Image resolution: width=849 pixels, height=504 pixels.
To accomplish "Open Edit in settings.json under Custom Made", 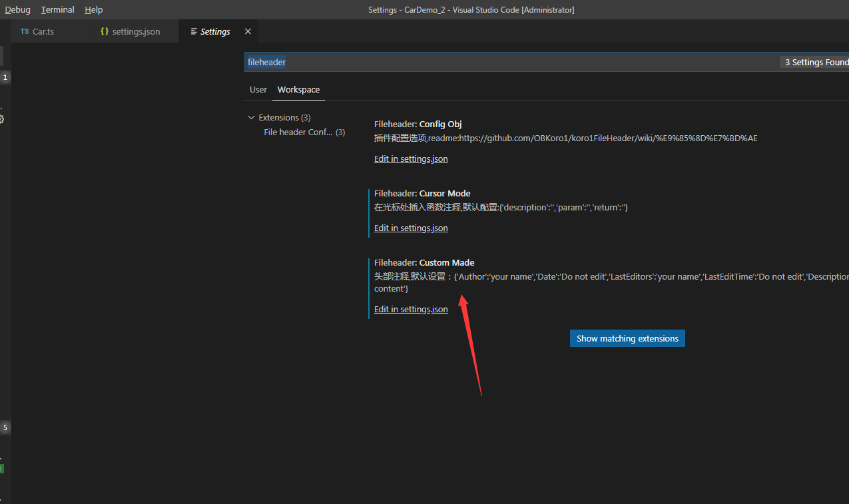I will 411,310.
